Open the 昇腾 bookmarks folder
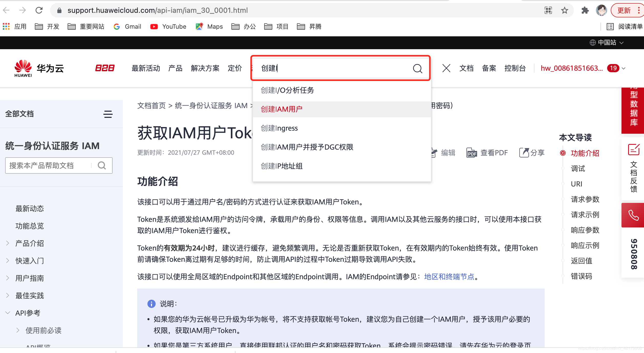 (x=309, y=26)
